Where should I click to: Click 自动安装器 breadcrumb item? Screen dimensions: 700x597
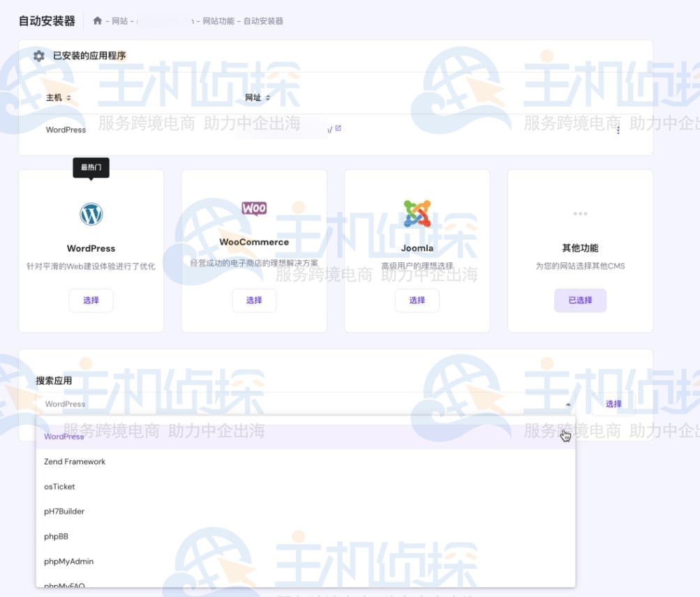(263, 21)
